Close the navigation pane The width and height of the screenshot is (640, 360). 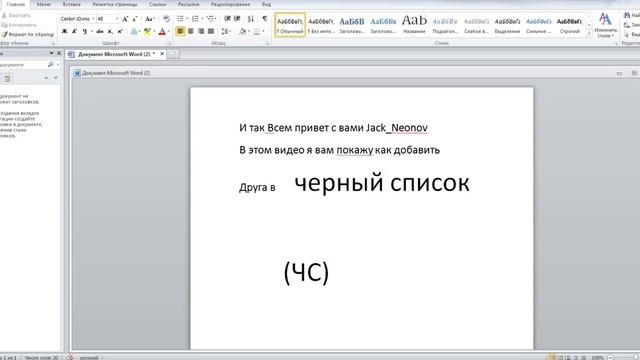(x=59, y=53)
